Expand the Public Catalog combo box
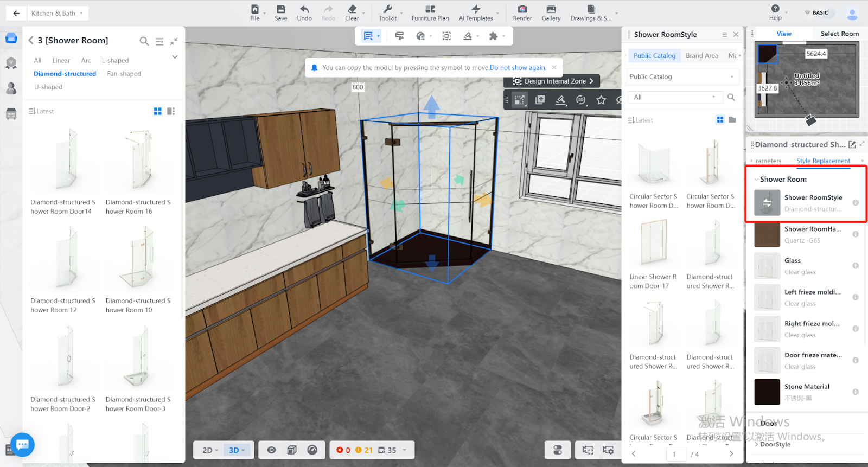 point(682,77)
